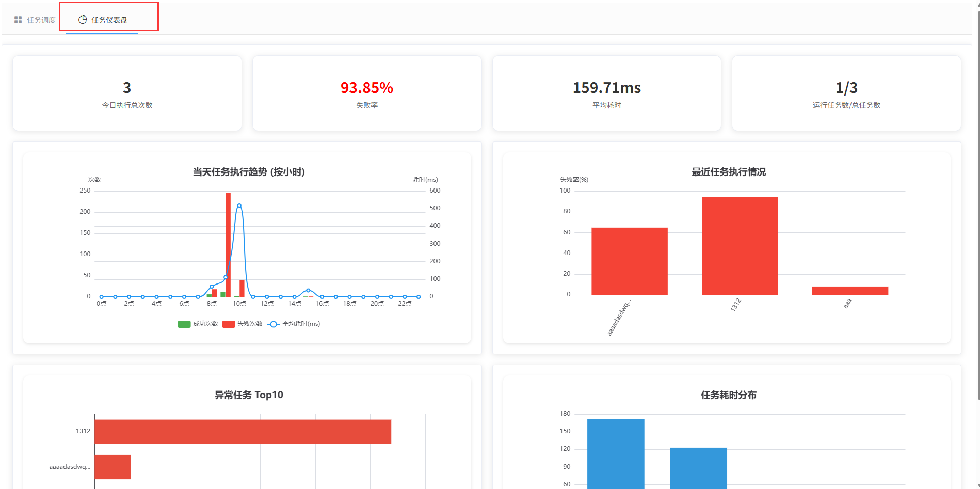Click the peak point on the blue line
The width and height of the screenshot is (980, 489).
(x=239, y=206)
